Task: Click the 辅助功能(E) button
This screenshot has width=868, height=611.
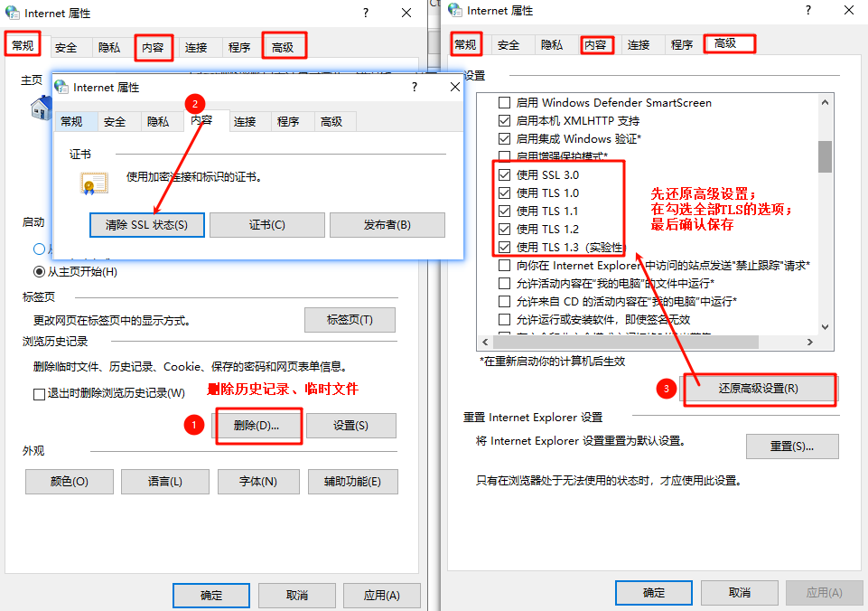Action: (x=353, y=482)
